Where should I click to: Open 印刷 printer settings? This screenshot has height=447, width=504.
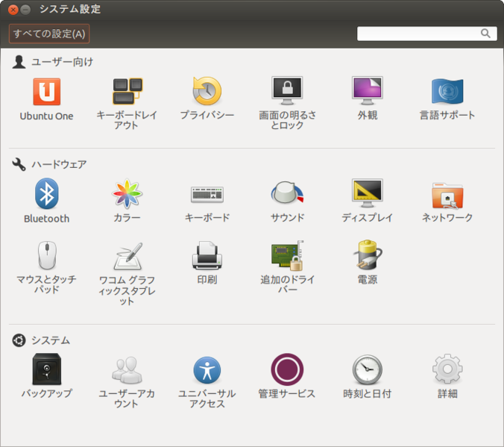tap(207, 257)
